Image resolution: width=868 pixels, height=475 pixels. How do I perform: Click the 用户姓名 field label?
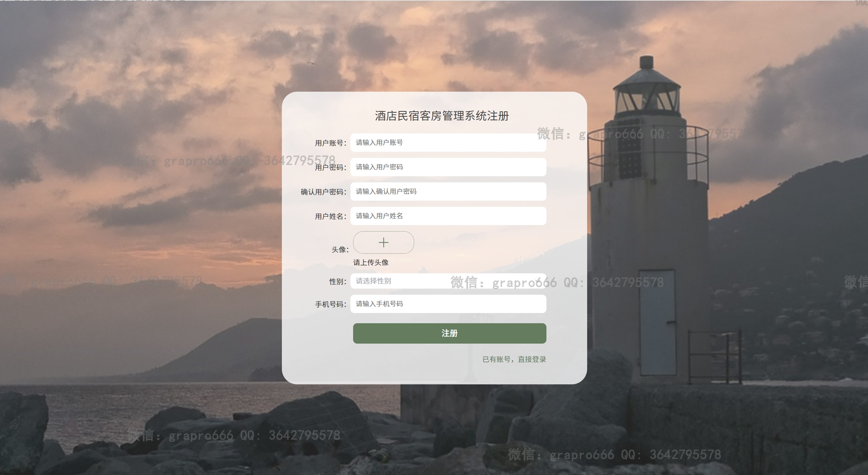click(331, 216)
